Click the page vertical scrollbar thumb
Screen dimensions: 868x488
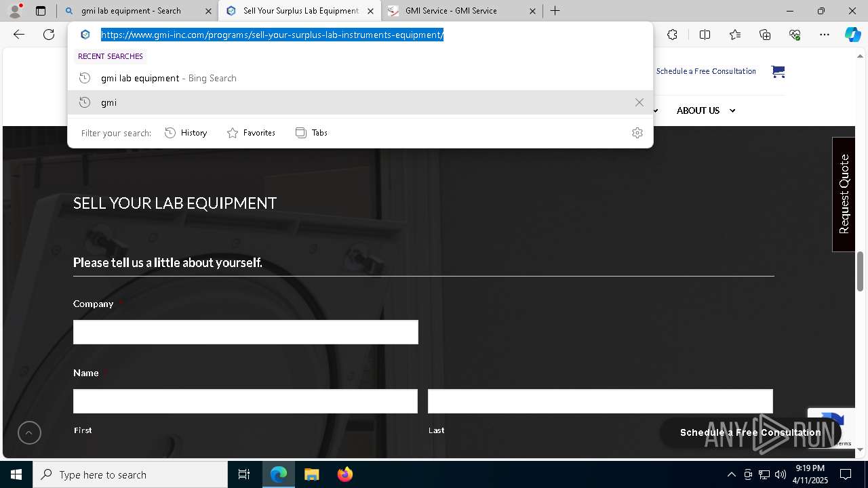860,271
